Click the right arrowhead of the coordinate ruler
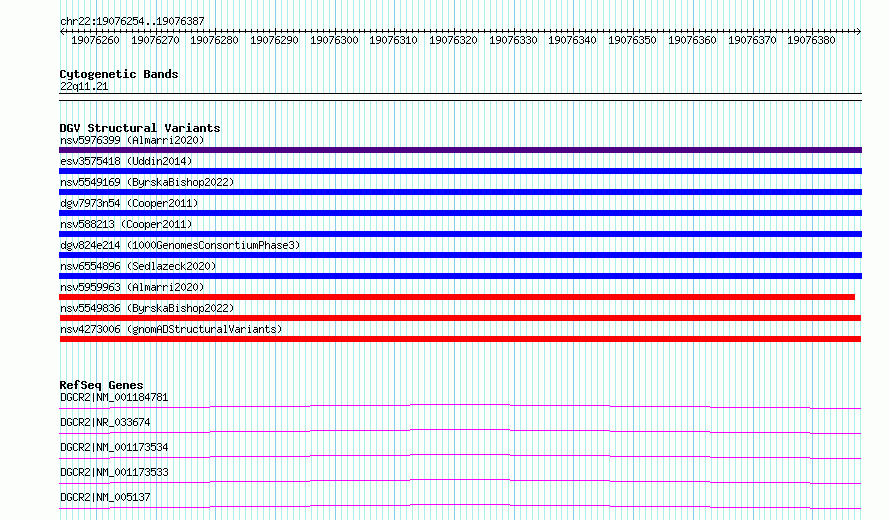Screen dimensions: 890x520 (x=859, y=31)
